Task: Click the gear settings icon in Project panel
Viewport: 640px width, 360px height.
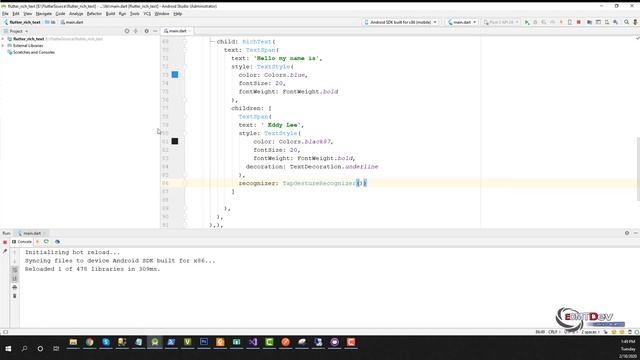Action: 146,31
